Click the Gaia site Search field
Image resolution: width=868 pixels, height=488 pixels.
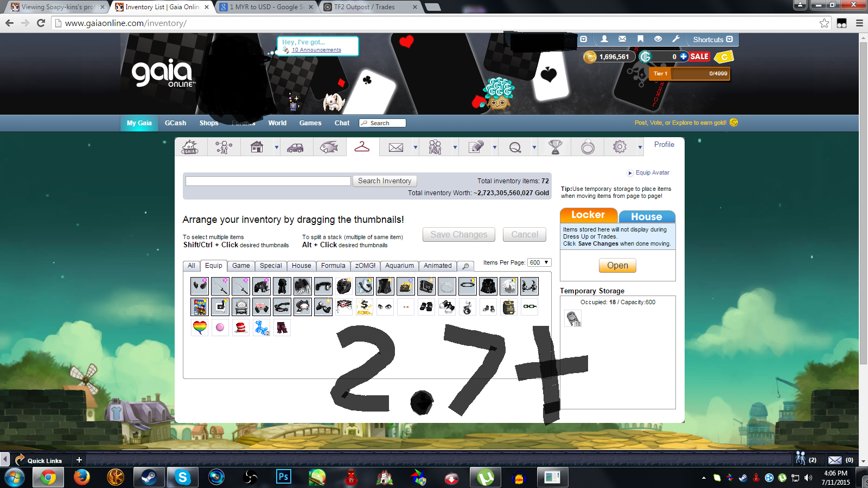[x=382, y=123]
